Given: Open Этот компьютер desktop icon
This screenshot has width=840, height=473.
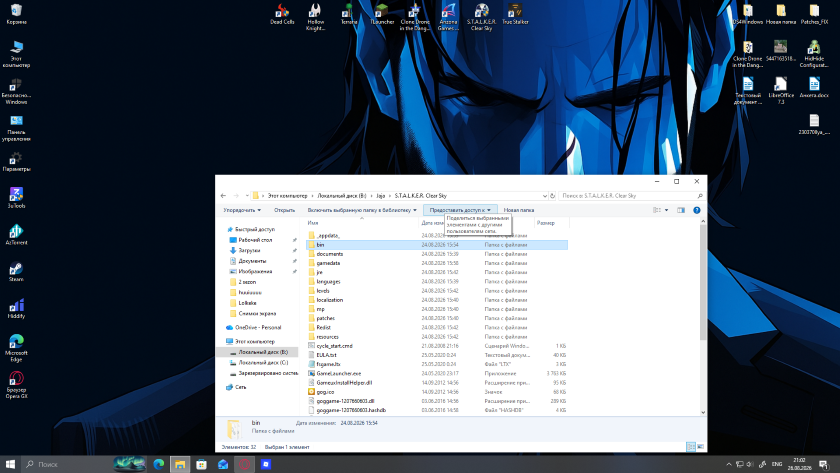Looking at the screenshot, I should pyautogui.click(x=16, y=54).
